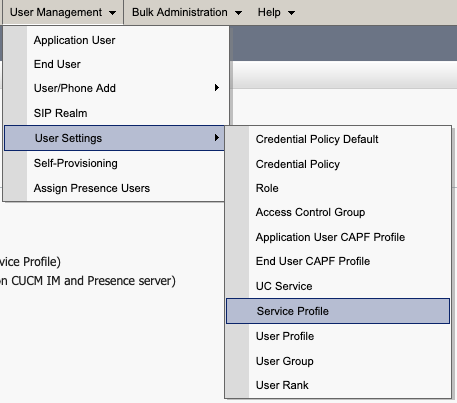Open the Help menu
Screen dimensions: 457x403
(x=276, y=12)
